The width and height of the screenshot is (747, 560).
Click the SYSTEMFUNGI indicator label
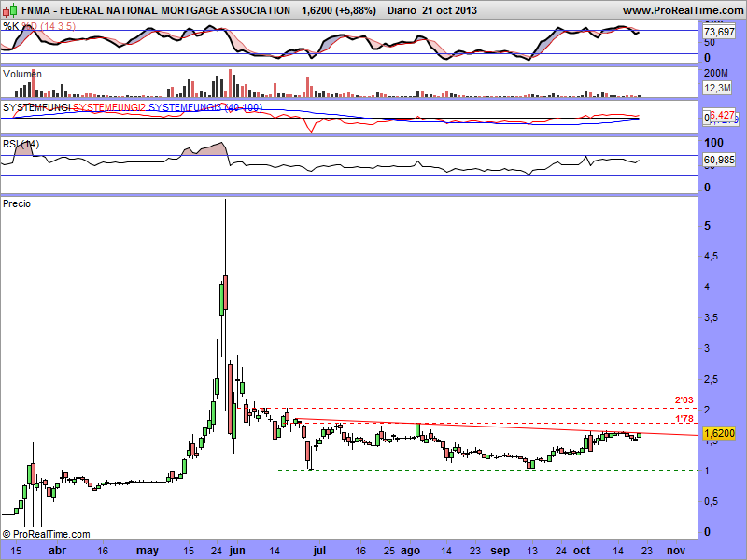(36, 107)
